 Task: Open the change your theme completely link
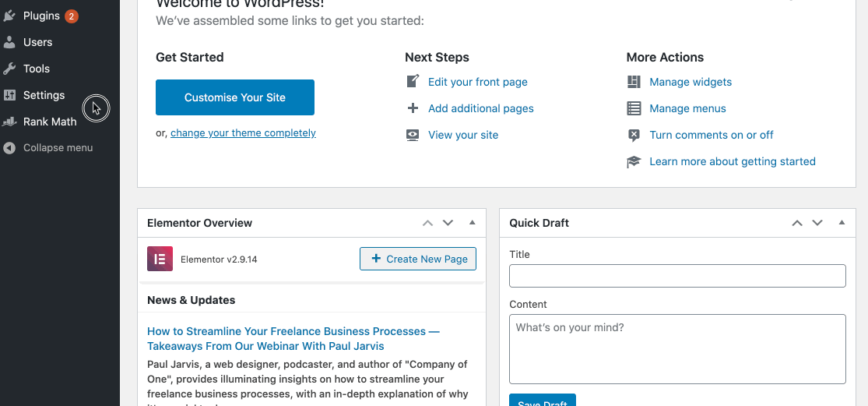243,133
